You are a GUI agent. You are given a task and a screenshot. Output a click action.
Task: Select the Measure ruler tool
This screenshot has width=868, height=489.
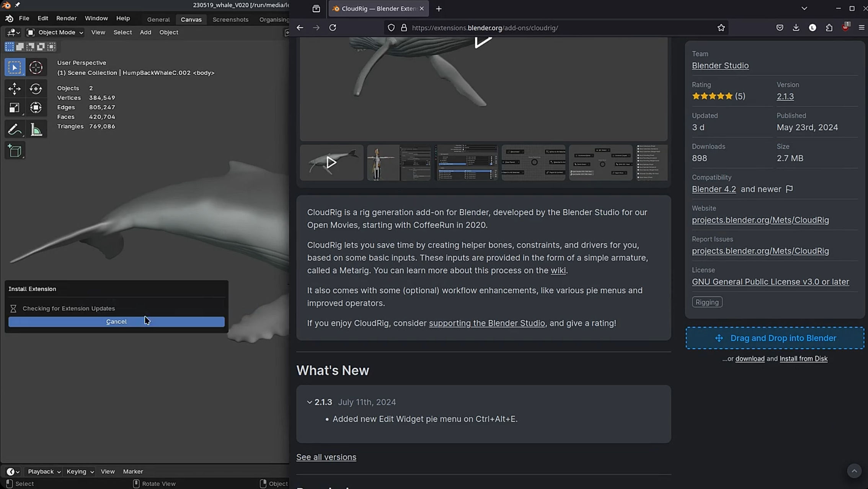pos(36,130)
